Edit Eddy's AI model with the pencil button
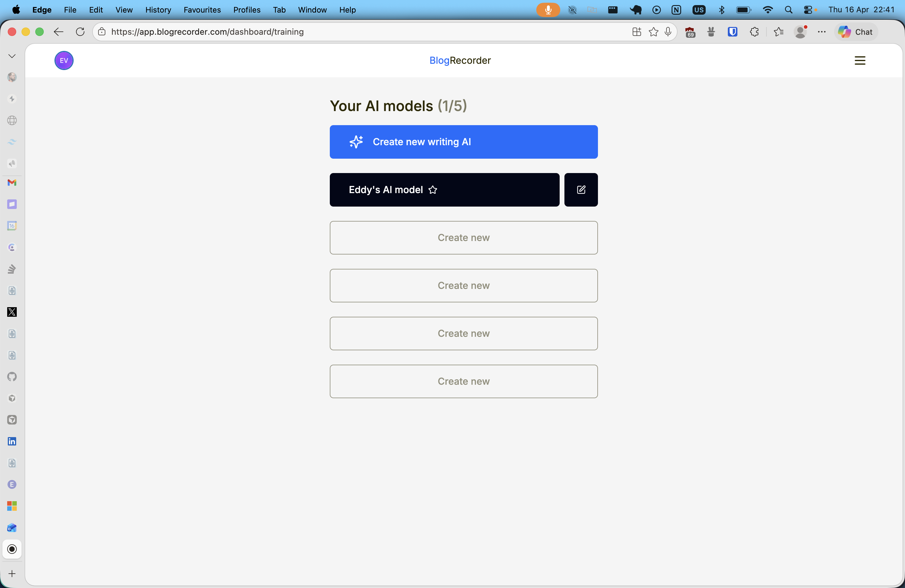Viewport: 905px width, 588px height. click(581, 190)
